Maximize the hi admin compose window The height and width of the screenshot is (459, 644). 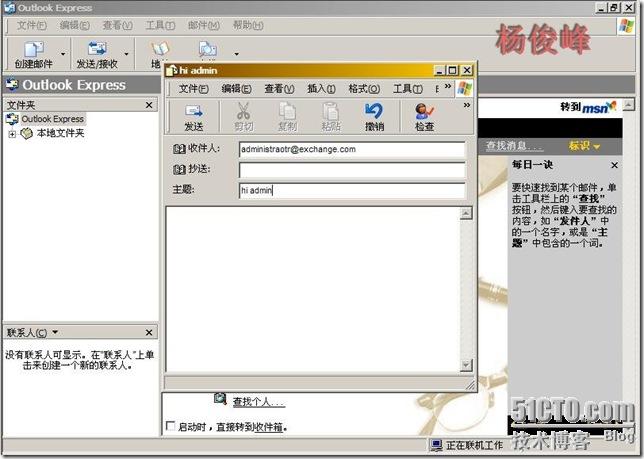[x=452, y=70]
